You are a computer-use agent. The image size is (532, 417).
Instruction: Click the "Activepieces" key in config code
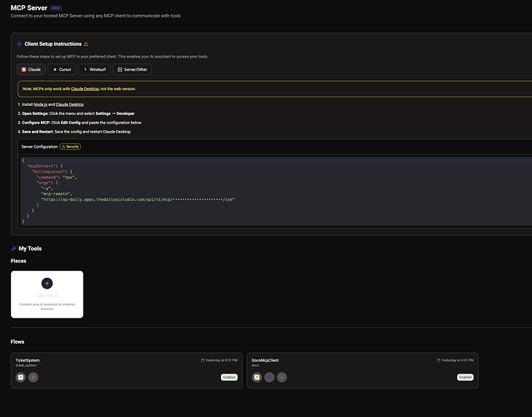pos(48,172)
